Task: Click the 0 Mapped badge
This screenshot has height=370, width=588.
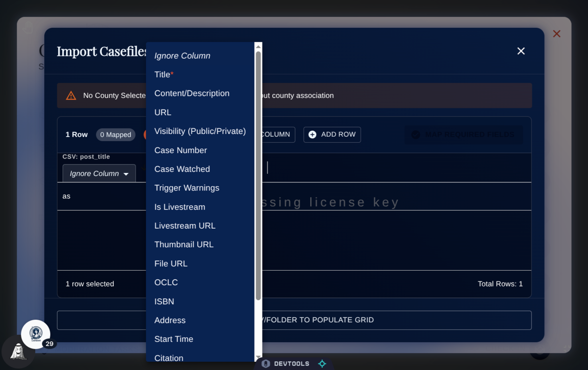Action: 115,135
